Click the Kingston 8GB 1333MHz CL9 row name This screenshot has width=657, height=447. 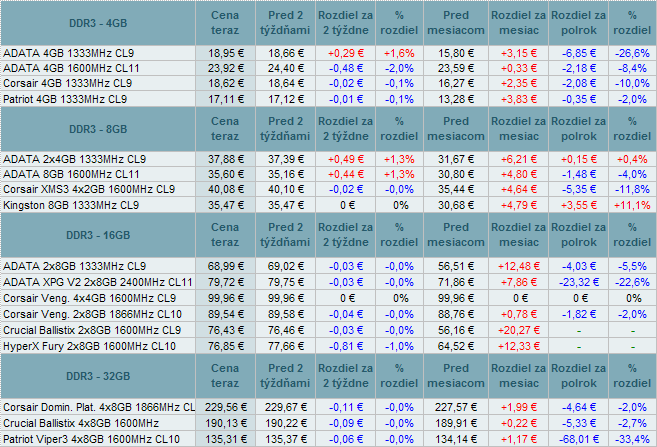71,205
